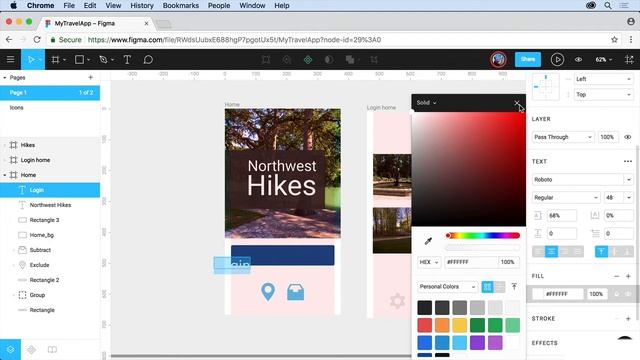This screenshot has height=360, width=640.
Task: Click the Share button
Action: pyautogui.click(x=528, y=60)
